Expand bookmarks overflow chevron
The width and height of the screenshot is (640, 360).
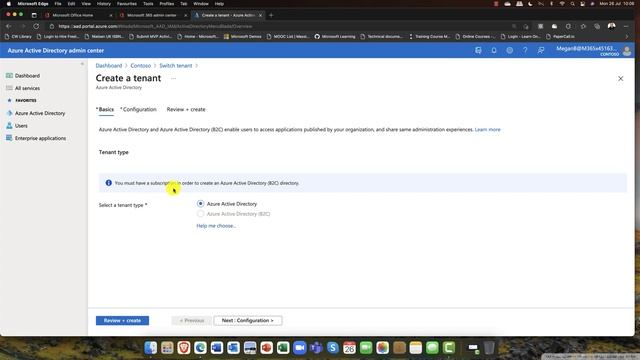pos(627,36)
